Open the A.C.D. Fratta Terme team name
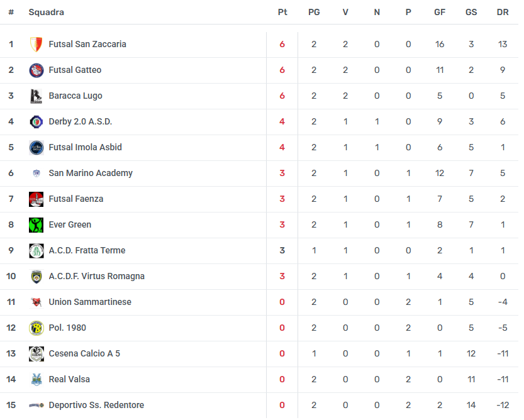The height and width of the screenshot is (420, 524). (87, 251)
